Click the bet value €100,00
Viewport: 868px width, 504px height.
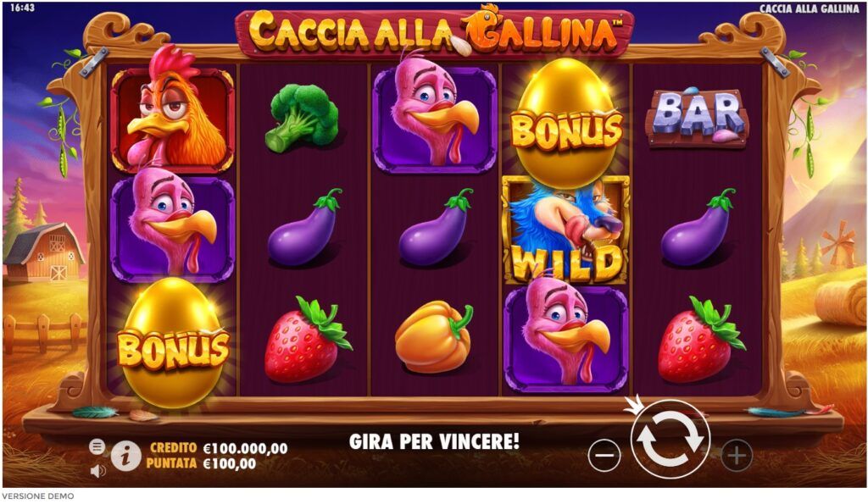pos(230,463)
